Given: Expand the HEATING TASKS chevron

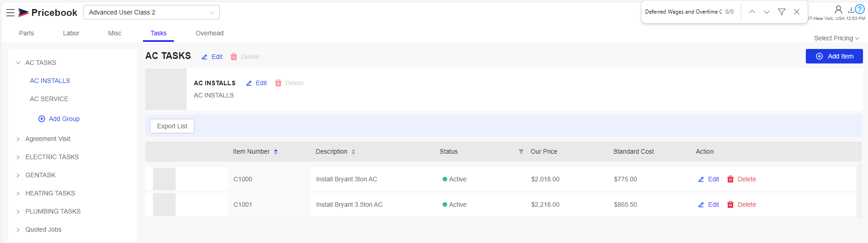Looking at the screenshot, I should pos(18,194).
